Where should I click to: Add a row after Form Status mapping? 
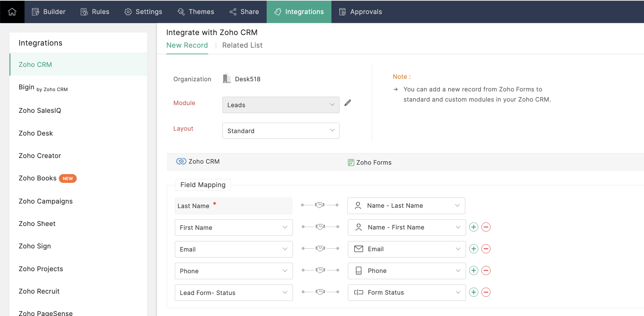point(474,292)
